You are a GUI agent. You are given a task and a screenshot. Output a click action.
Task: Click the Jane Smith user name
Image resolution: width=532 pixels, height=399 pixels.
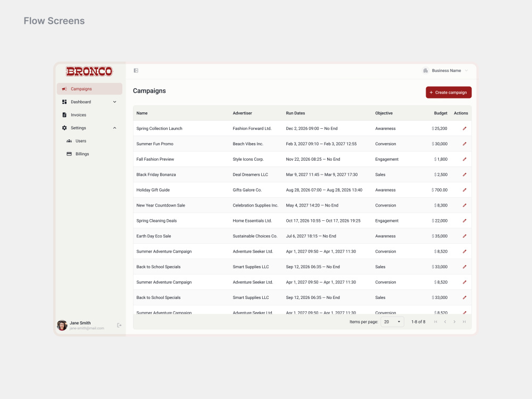point(80,323)
